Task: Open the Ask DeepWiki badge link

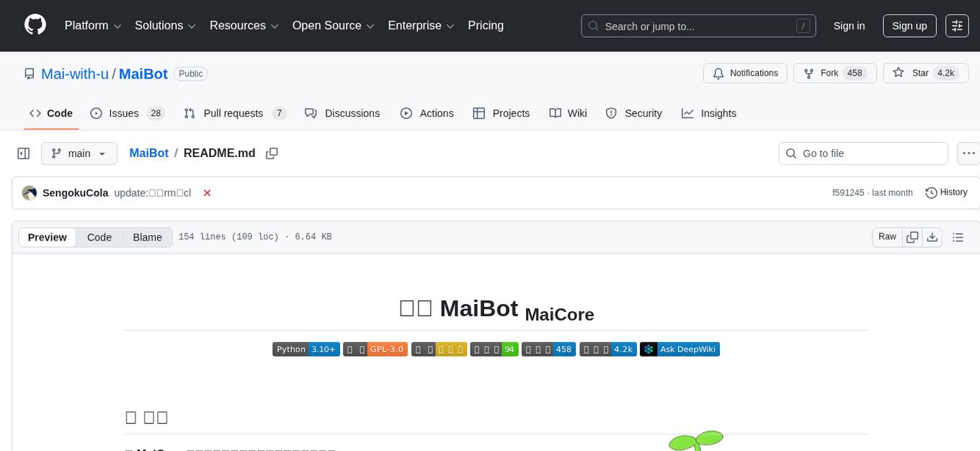Action: click(x=680, y=349)
